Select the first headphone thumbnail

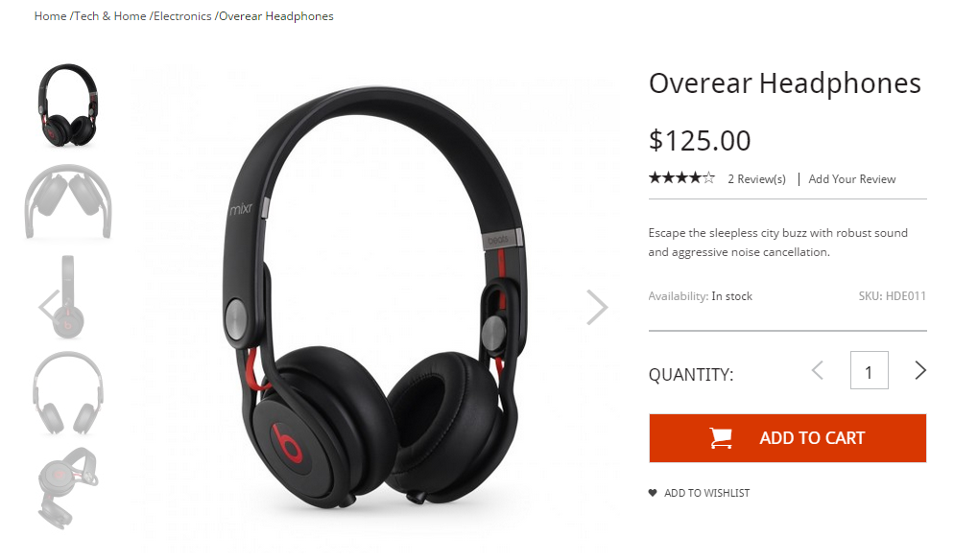(67, 105)
